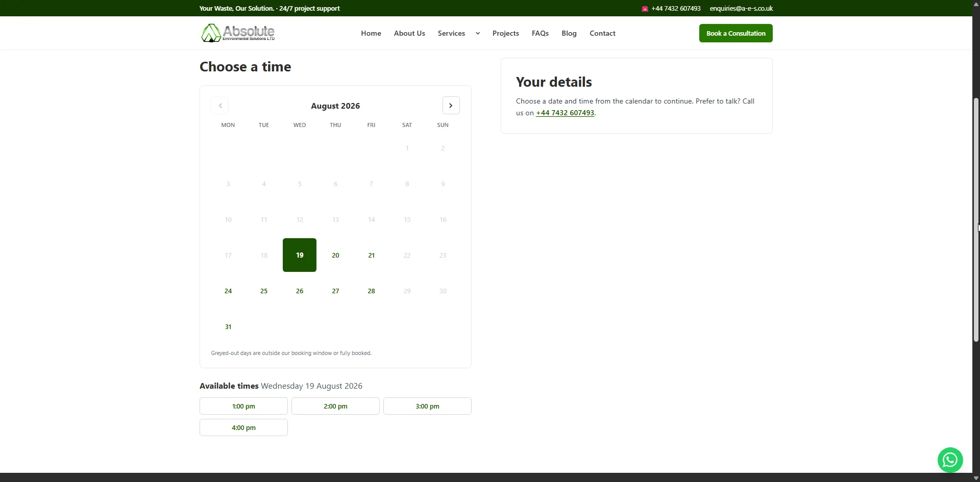980x482 pixels.
Task: Open the Services menu item
Action: tap(451, 33)
